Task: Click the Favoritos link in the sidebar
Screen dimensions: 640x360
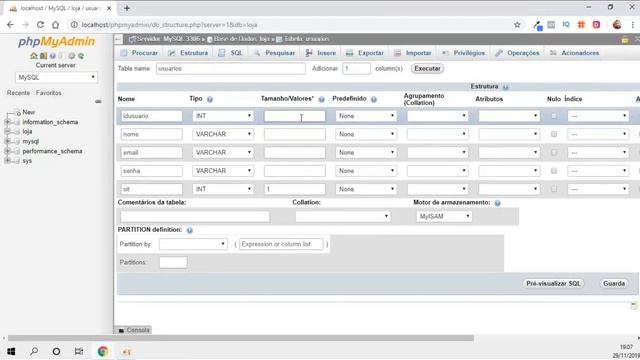Action: tap(49, 93)
